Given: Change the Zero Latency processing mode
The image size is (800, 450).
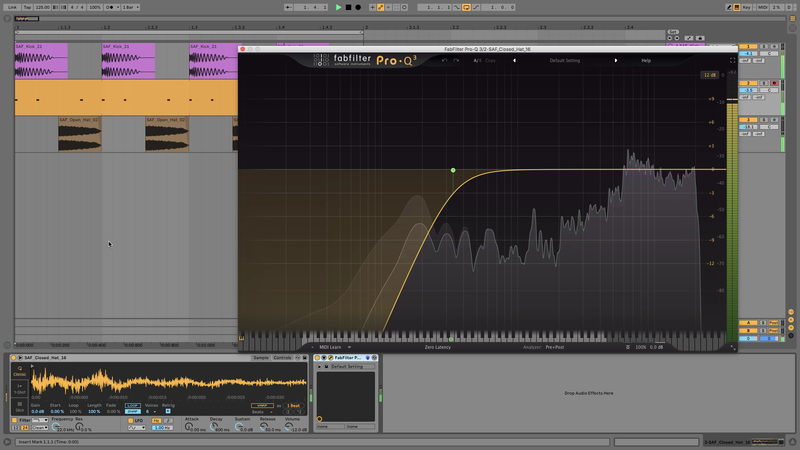Looking at the screenshot, I should pos(438,347).
